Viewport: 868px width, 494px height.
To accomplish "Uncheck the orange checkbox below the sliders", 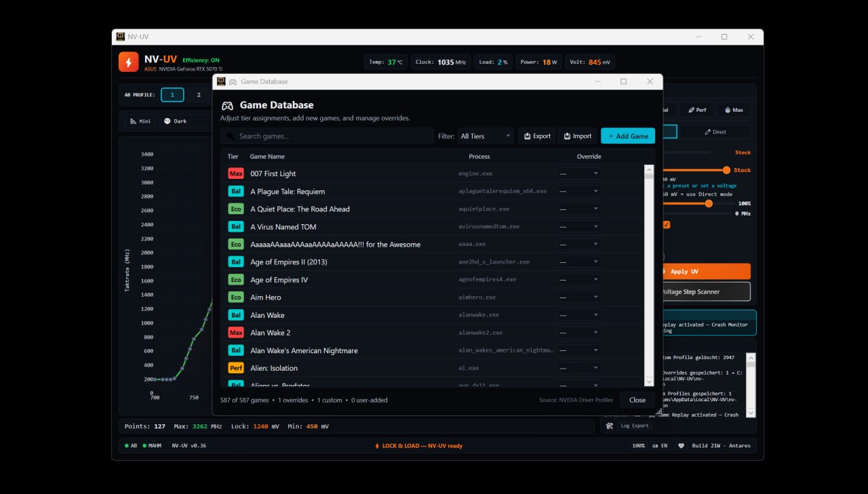I will 667,225.
